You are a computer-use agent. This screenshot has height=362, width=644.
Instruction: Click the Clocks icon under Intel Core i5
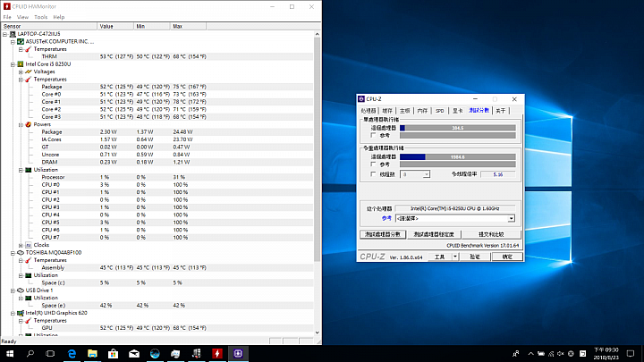[29, 245]
